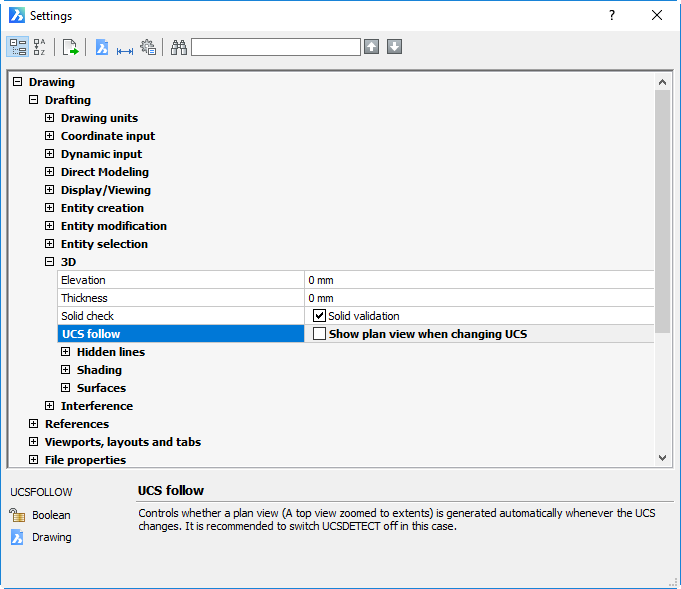Expand the Surfaces node
The width and height of the screenshot is (681, 589).
coord(66,387)
